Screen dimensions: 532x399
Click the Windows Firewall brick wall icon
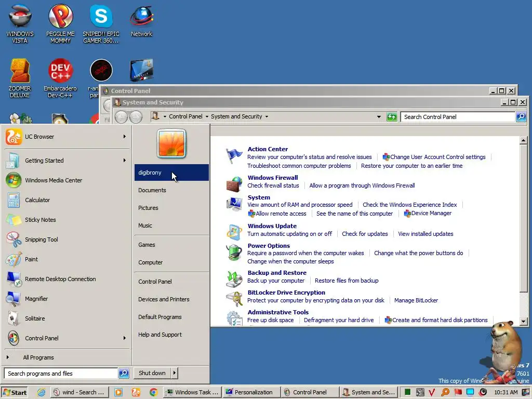tap(234, 184)
